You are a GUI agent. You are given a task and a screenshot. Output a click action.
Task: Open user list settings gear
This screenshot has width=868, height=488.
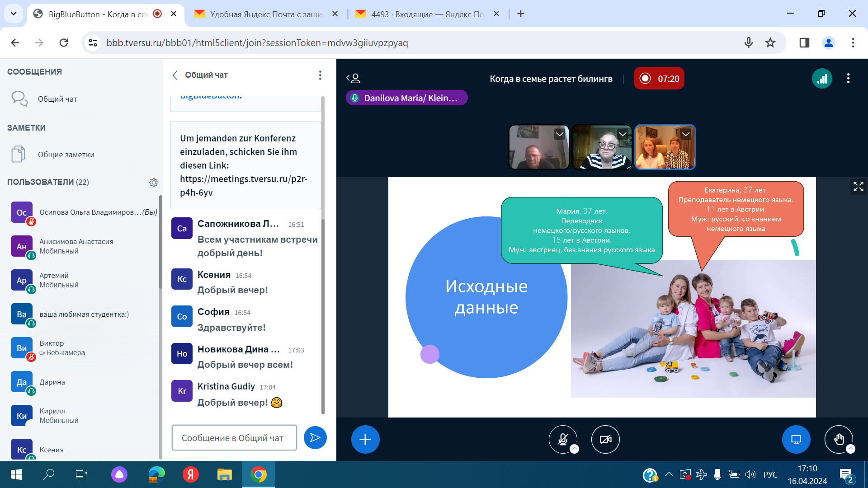154,182
